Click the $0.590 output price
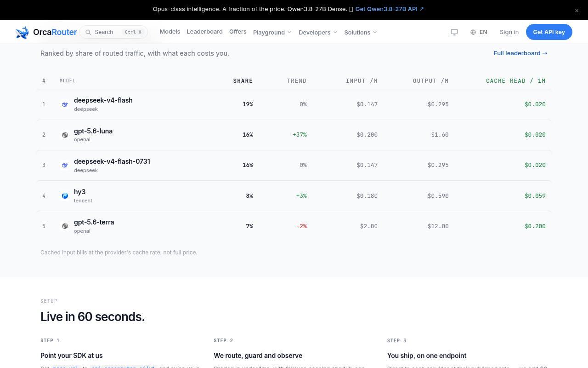 (438, 196)
